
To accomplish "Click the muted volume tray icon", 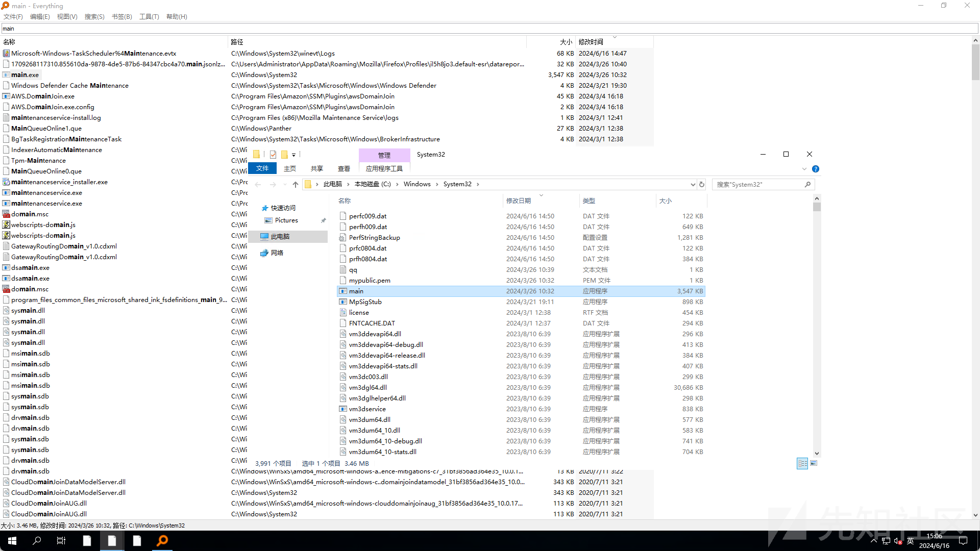I will pyautogui.click(x=898, y=541).
